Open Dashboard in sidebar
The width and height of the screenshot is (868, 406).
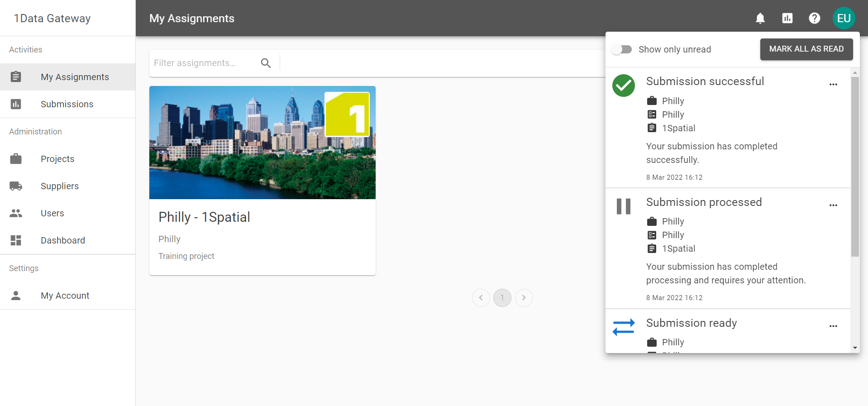tap(68, 240)
